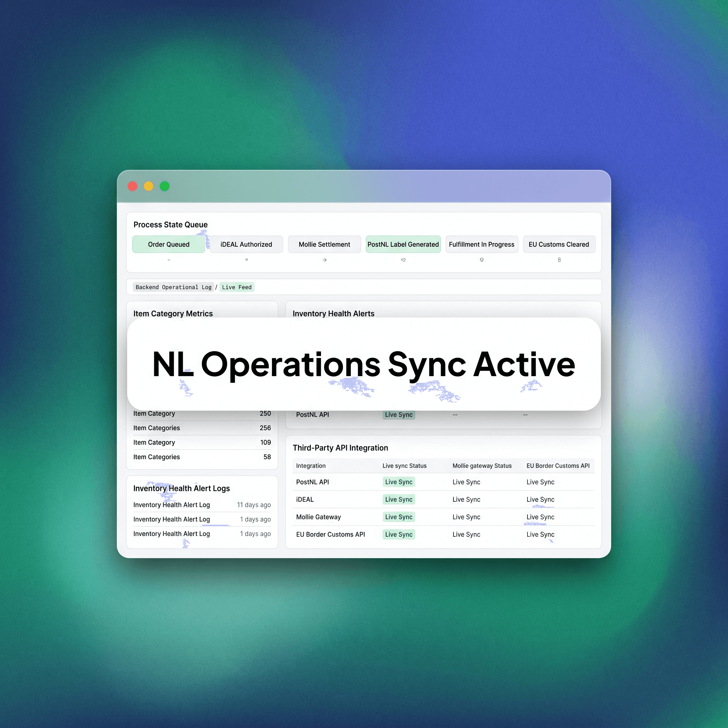Click the Inventory Health Alerts panel title

pos(333,314)
